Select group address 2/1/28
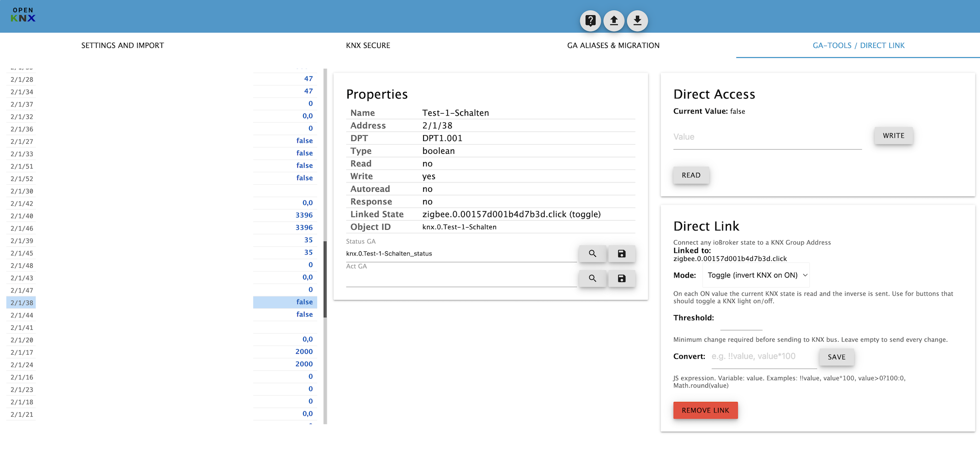 click(x=22, y=79)
